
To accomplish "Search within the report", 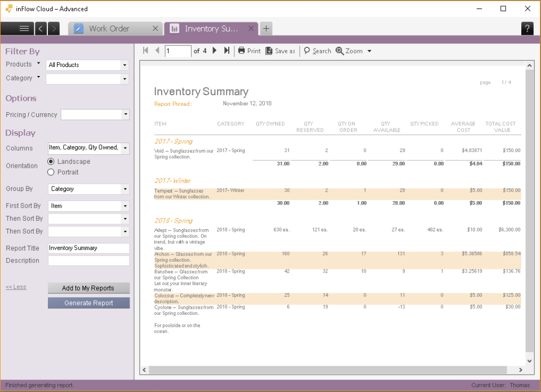I will tap(317, 51).
